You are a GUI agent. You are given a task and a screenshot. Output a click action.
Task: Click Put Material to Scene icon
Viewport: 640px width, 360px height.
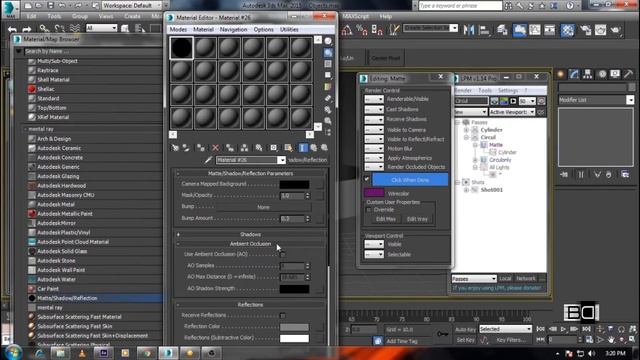tap(186, 148)
